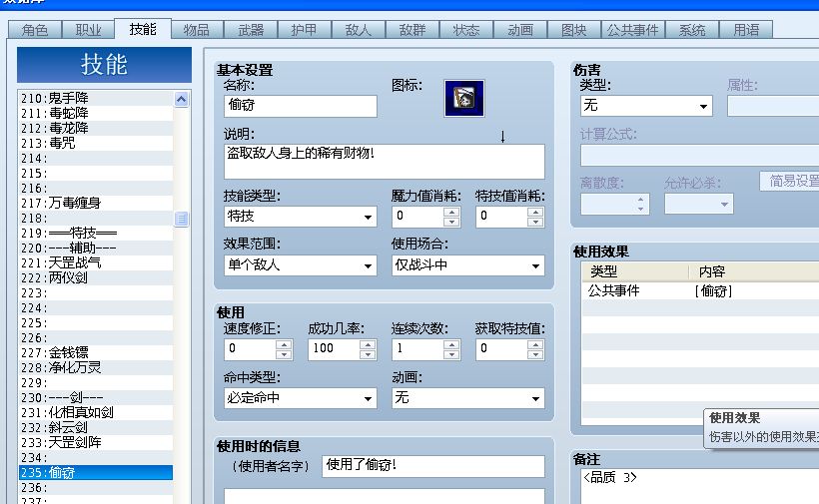Switch to the 护甲 tab

(304, 30)
